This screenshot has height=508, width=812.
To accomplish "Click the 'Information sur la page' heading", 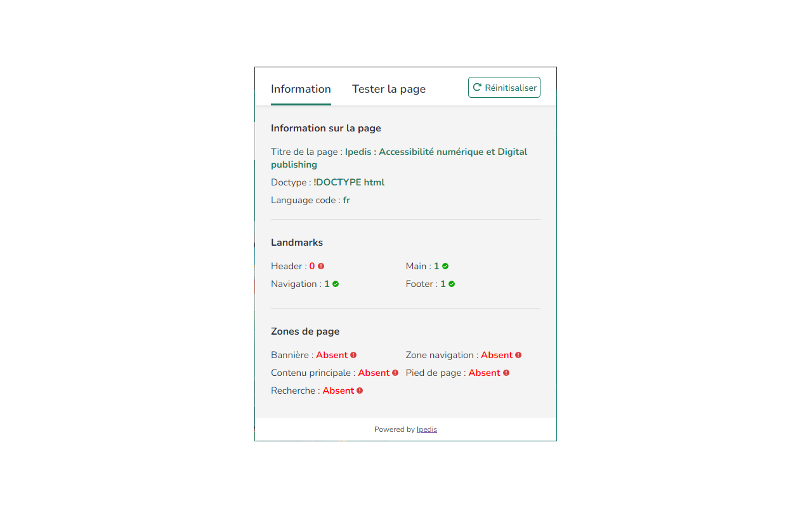I will pos(326,128).
